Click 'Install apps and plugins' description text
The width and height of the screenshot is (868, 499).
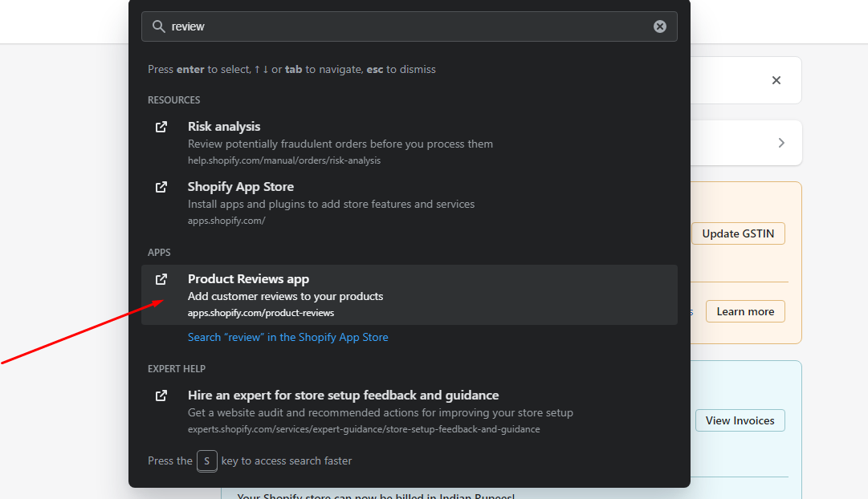(x=331, y=204)
